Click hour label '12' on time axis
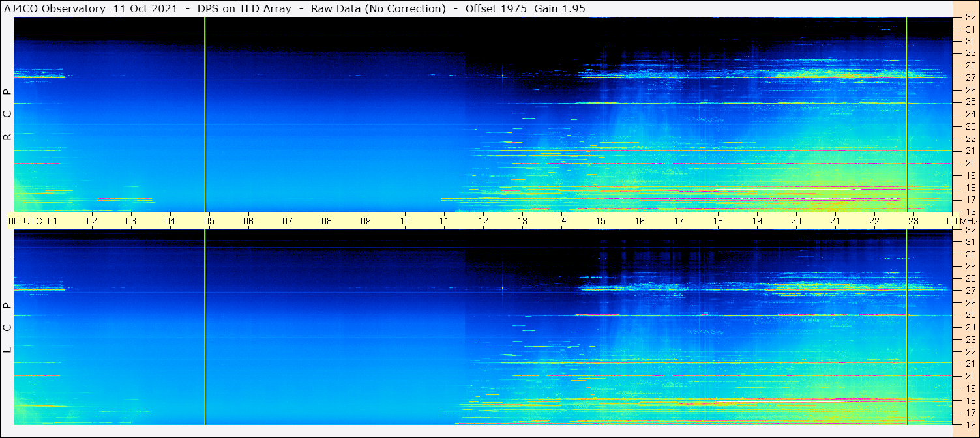 coord(483,221)
